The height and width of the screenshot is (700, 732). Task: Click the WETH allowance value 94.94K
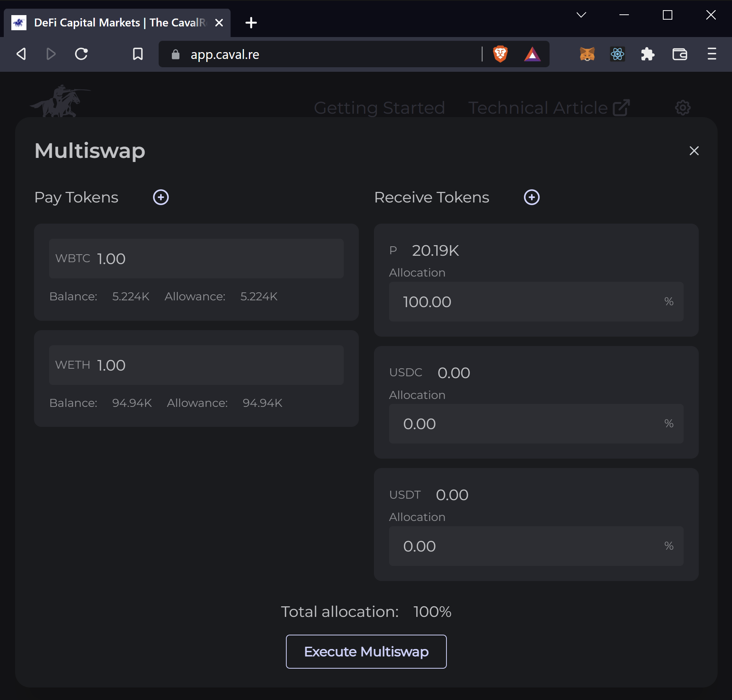(263, 403)
